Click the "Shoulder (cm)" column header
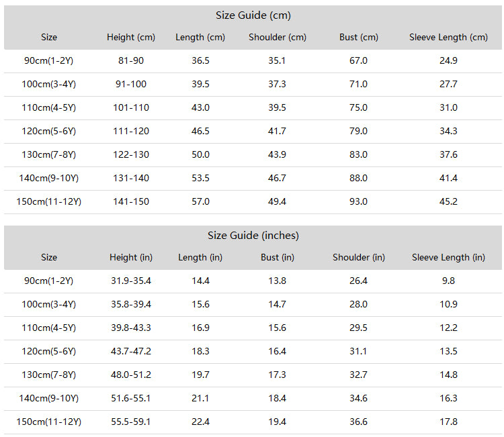This screenshot has height=437, width=504. click(278, 37)
